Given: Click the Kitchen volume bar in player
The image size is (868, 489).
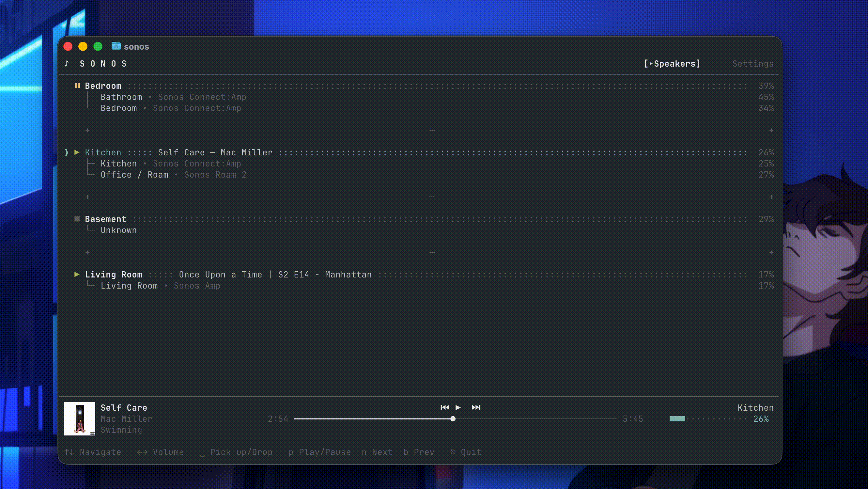Looking at the screenshot, I should point(709,418).
